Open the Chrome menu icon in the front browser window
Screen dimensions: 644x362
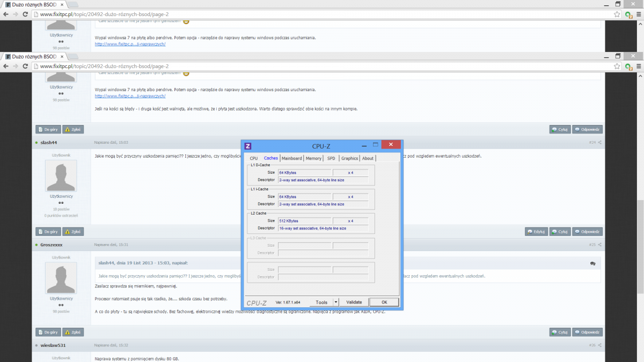point(638,66)
